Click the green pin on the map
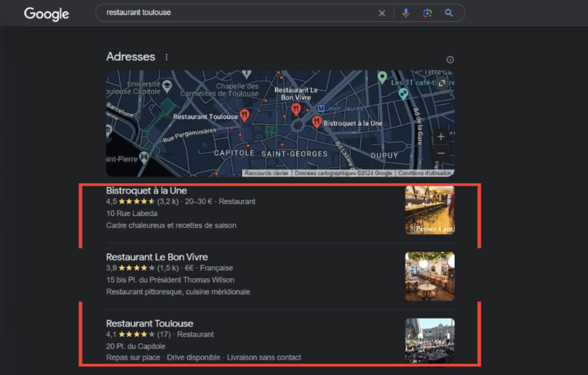Viewport: 588px width, 375px height. click(382, 77)
